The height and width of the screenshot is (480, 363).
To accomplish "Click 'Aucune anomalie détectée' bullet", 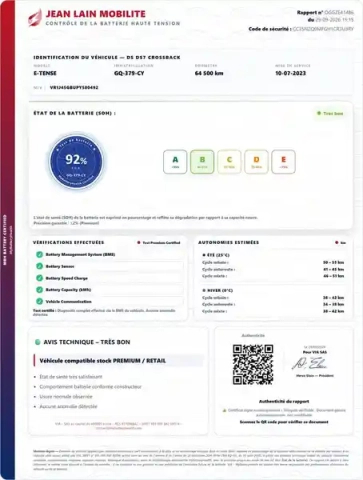I will (68, 406).
